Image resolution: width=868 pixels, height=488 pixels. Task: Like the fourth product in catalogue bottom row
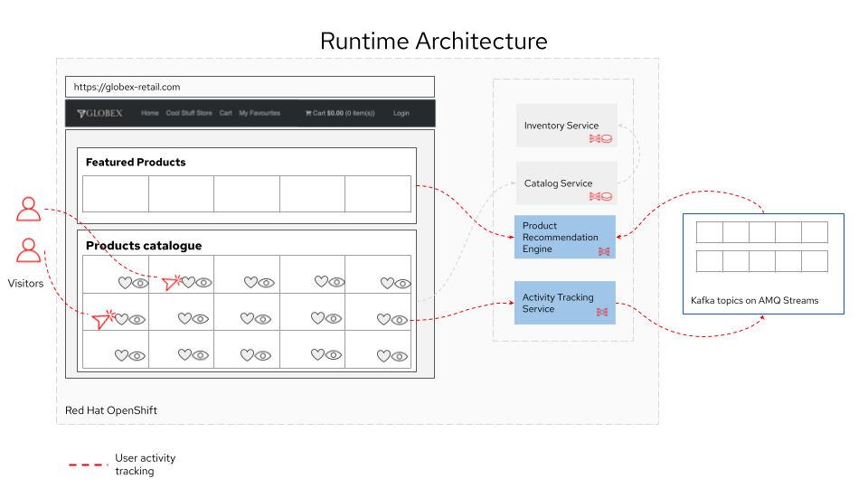click(x=317, y=354)
